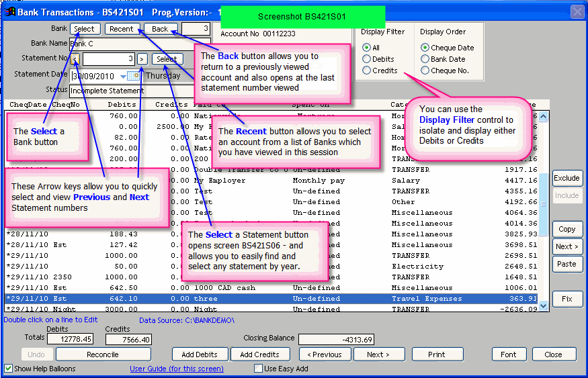588x378 pixels.
Task: Click the Copy button
Action: click(x=567, y=229)
